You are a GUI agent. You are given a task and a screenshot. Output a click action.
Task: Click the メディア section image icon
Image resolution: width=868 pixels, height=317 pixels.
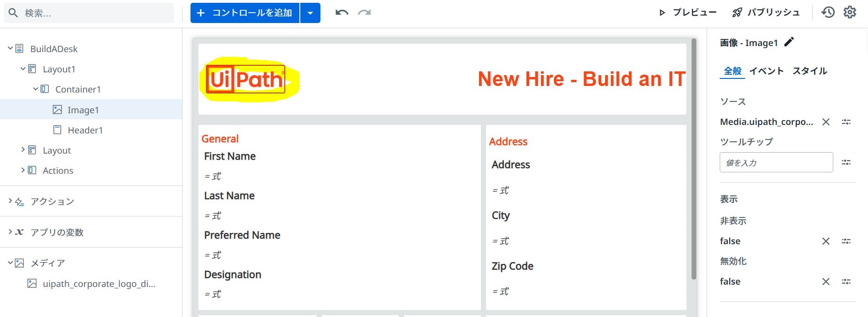[19, 263]
